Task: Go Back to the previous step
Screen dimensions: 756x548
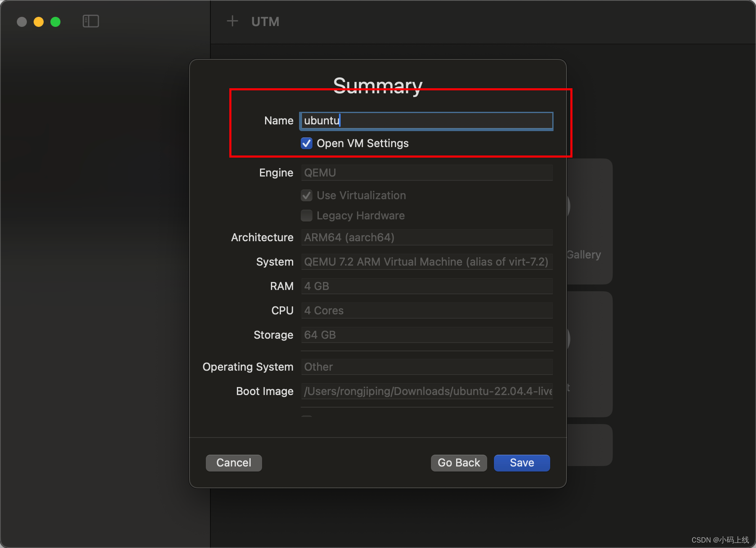Action: [459, 463]
